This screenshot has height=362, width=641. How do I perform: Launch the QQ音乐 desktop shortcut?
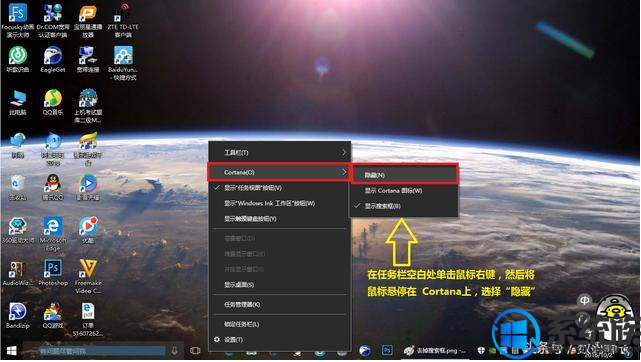point(53,102)
